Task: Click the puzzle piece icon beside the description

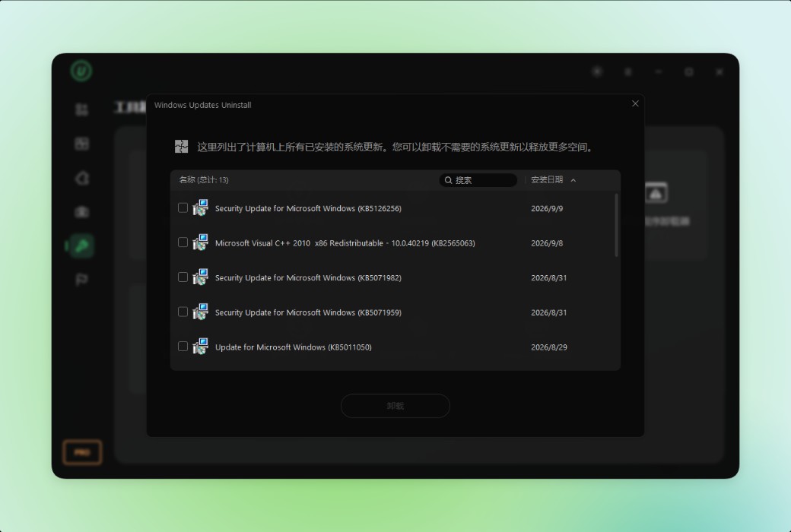Action: [181, 147]
